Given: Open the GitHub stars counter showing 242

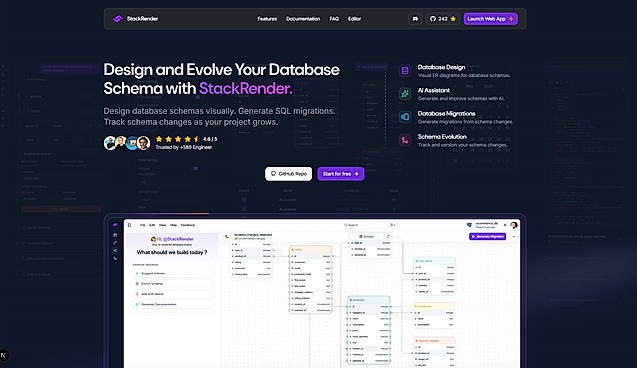Looking at the screenshot, I should pos(443,19).
